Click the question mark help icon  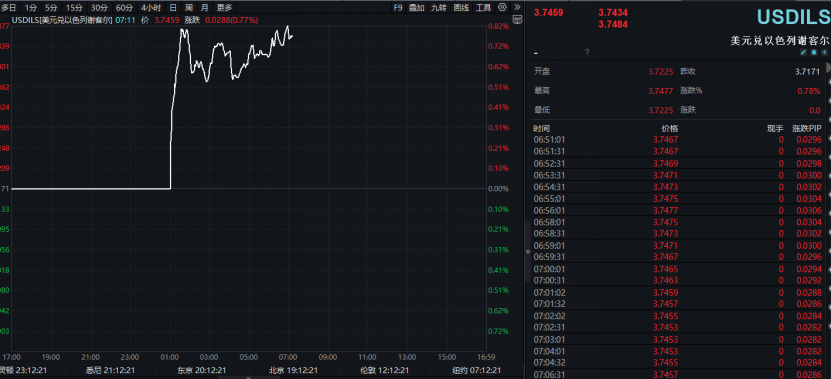click(x=587, y=52)
